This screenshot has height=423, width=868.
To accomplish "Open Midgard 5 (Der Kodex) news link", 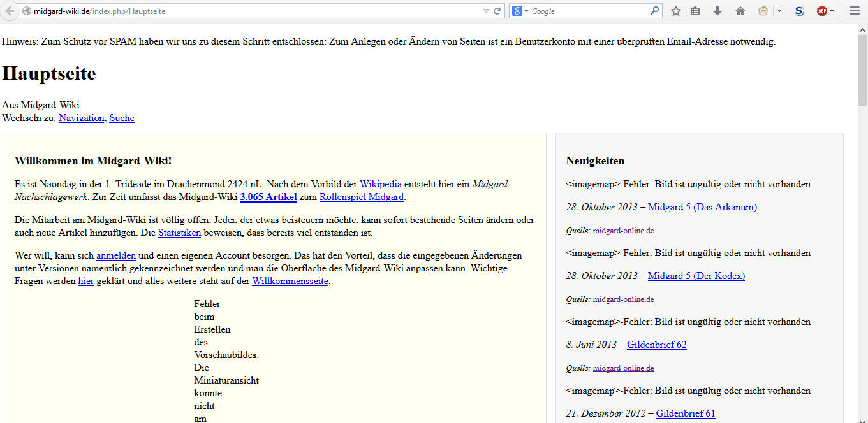I will 696,276.
